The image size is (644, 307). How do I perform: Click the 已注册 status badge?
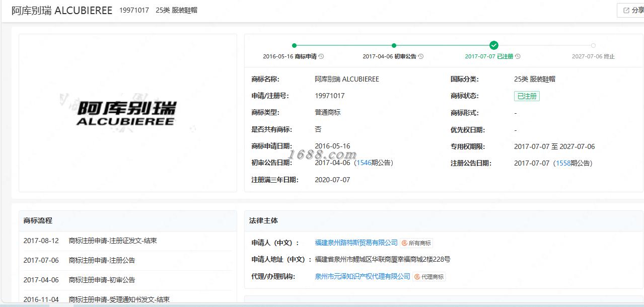[x=527, y=96]
